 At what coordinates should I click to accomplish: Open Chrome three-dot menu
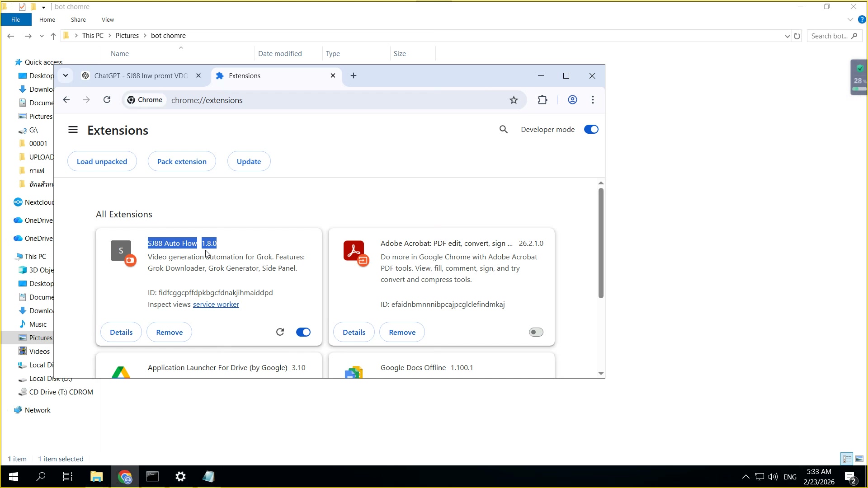[x=593, y=100]
